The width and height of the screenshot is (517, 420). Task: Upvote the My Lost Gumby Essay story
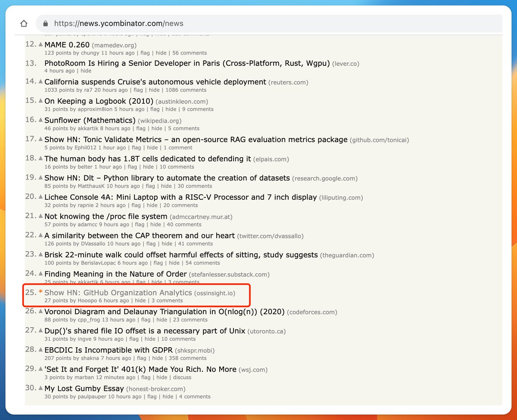click(40, 388)
